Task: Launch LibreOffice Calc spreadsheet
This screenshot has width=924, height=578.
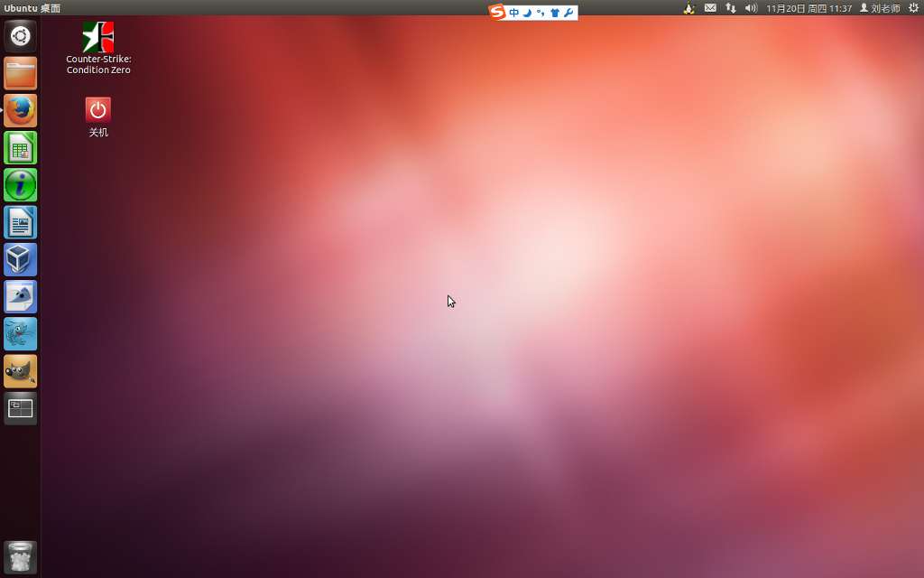Action: pyautogui.click(x=20, y=147)
